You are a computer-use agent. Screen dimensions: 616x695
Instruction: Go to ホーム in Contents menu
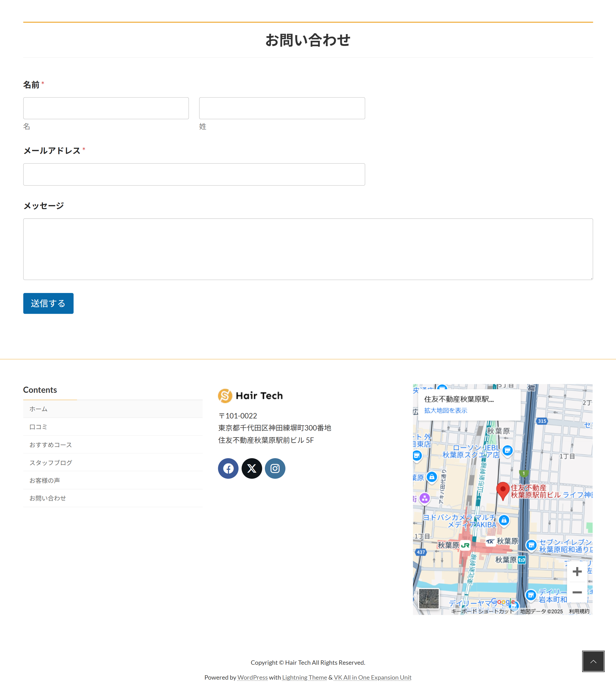pyautogui.click(x=38, y=409)
